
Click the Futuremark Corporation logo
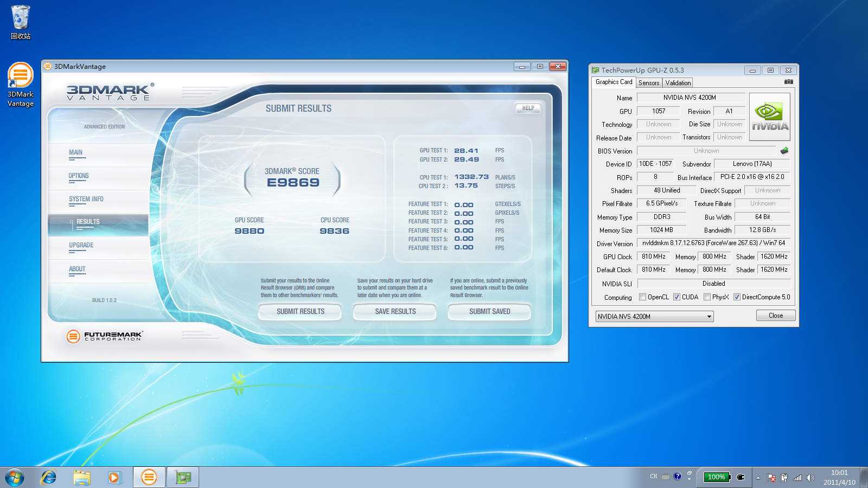click(x=105, y=336)
